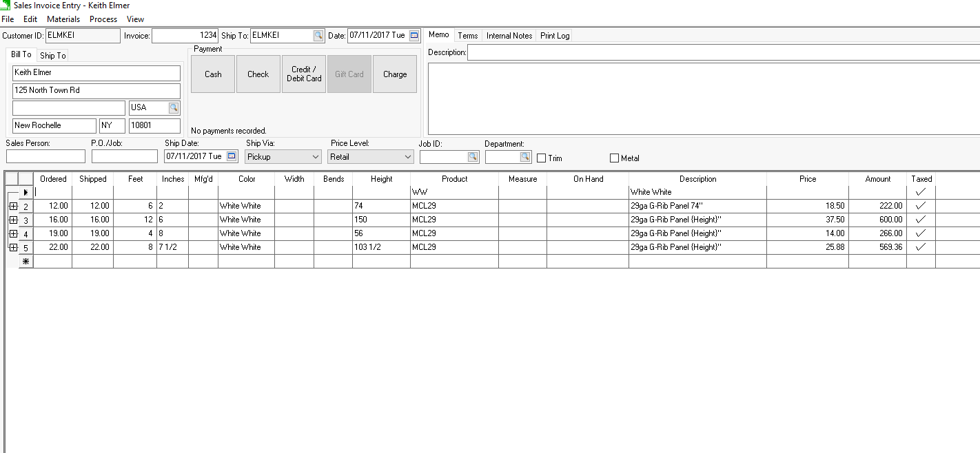Screen dimensions: 980x453
Task: Click the Ship To lookup magnifier icon
Action: point(318,35)
